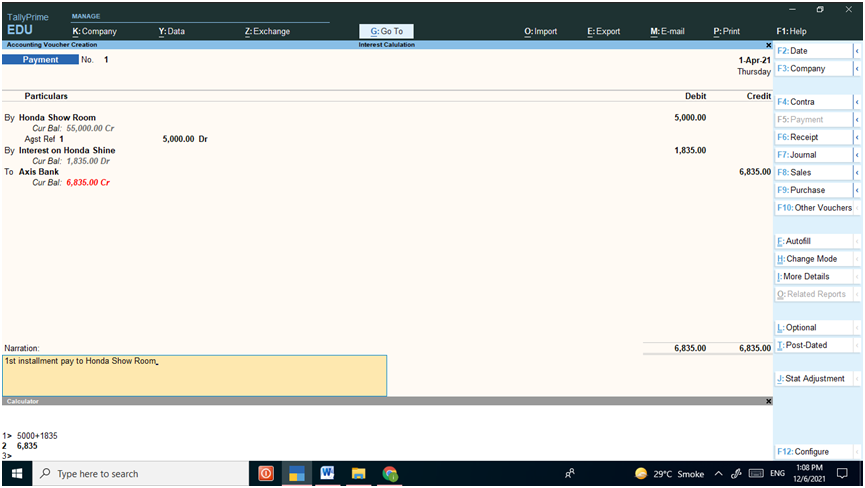Open F12: Configure

(814, 452)
